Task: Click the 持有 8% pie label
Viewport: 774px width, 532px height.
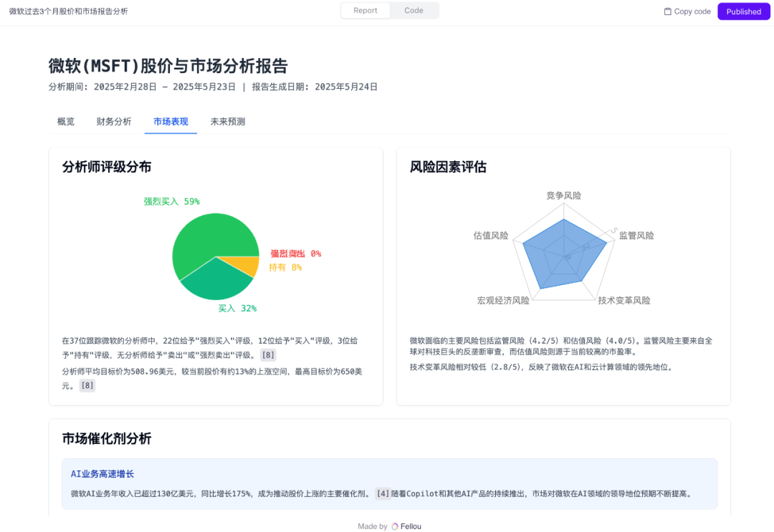Action: pyautogui.click(x=285, y=268)
